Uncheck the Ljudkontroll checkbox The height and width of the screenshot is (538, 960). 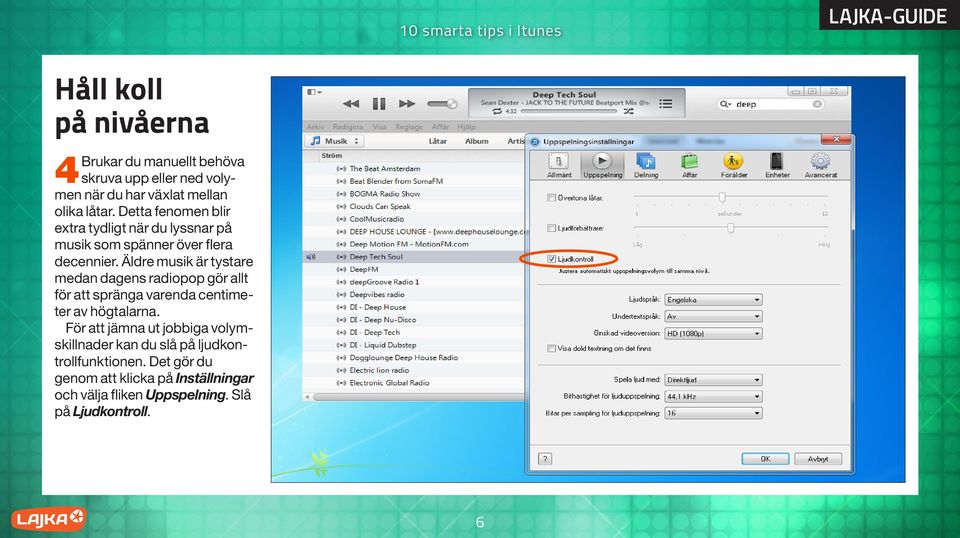click(551, 260)
